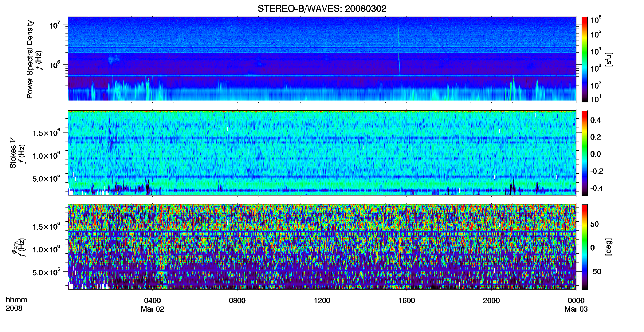This screenshot has height=332, width=644.
Task: Click inside the Stokes V spectrogram panel
Action: [322, 153]
